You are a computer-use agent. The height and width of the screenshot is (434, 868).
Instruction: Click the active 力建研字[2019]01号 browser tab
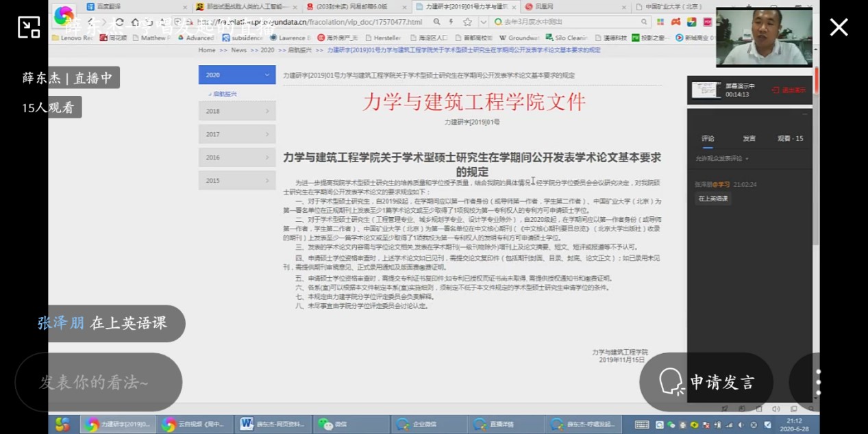(x=466, y=6)
